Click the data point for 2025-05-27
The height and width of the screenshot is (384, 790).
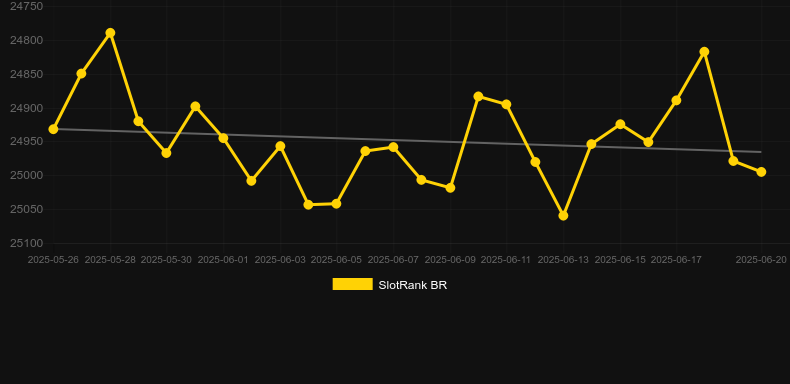click(81, 74)
